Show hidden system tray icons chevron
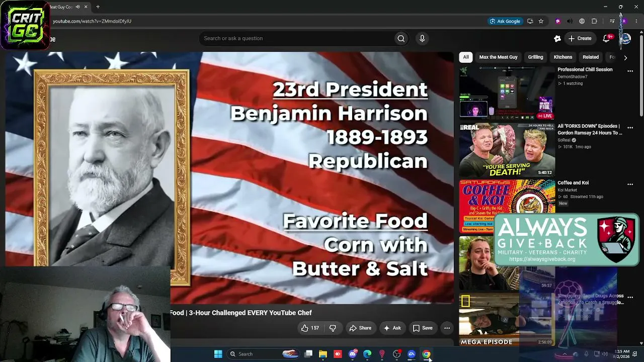 564,354
